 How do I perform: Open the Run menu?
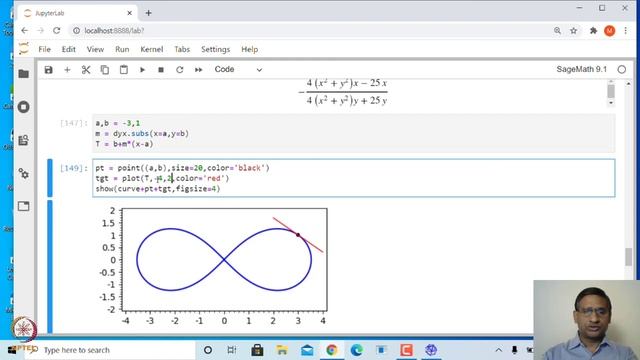(122, 49)
